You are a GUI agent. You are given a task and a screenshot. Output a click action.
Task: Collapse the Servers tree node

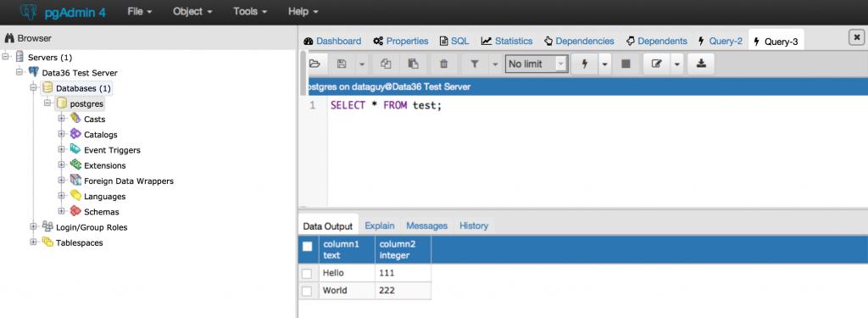coord(6,57)
